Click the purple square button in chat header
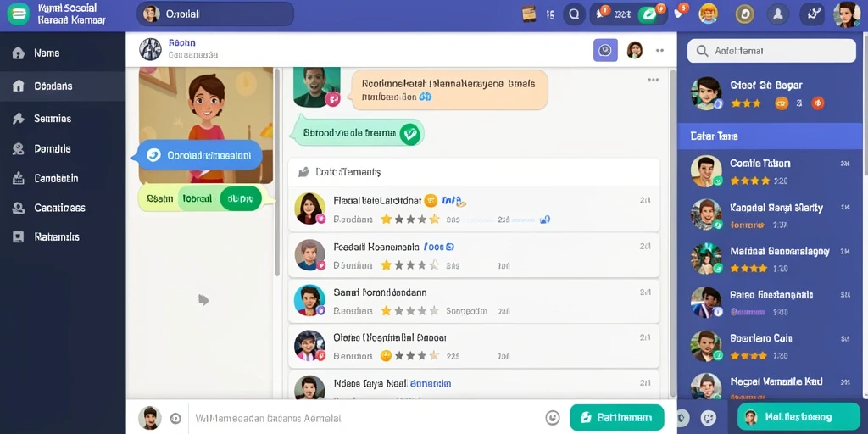Image resolution: width=868 pixels, height=434 pixels. 605,50
